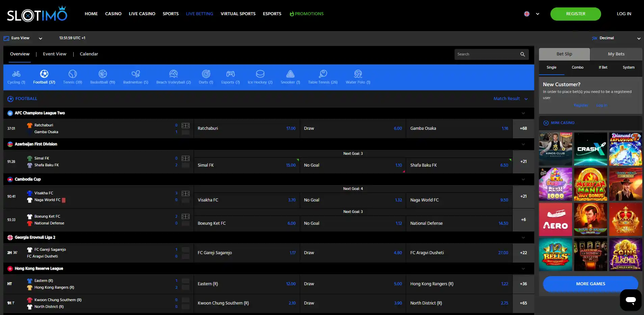Select the Tennis sport icon
Viewport: 644px width, 315px height.
tap(73, 74)
